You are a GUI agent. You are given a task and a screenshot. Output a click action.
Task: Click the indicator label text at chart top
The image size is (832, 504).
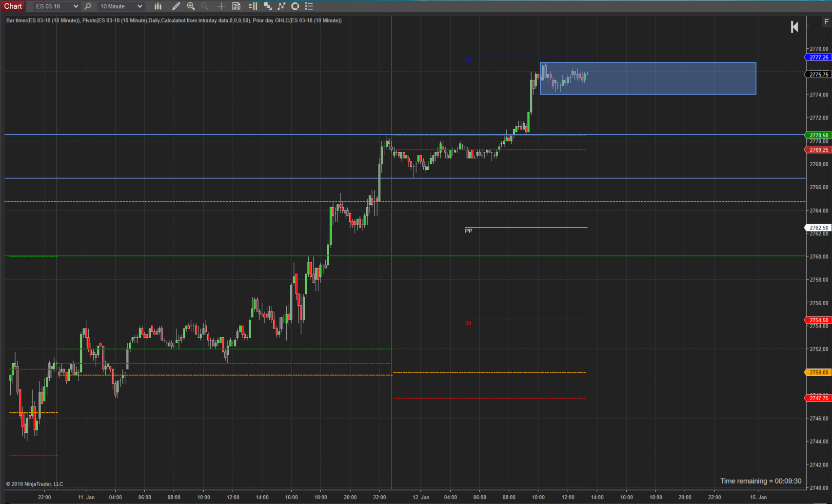(x=174, y=20)
